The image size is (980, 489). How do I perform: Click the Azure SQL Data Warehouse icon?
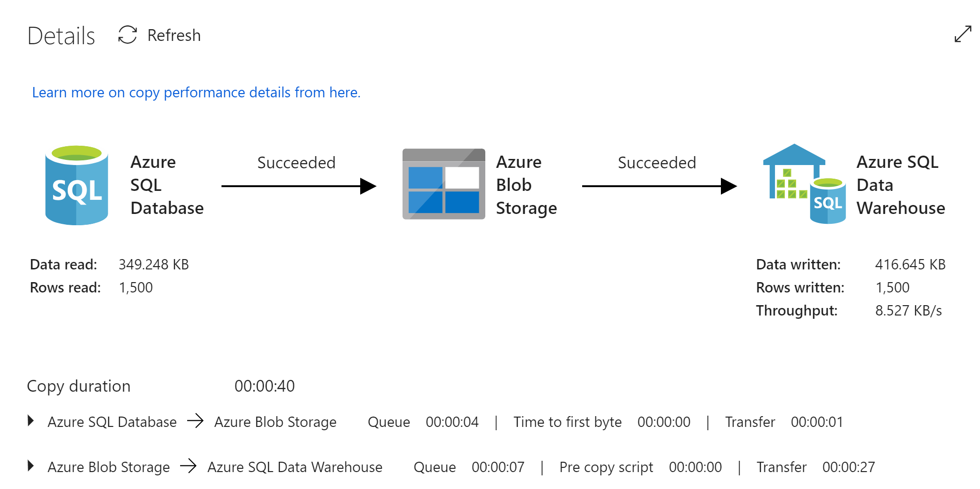click(x=804, y=184)
